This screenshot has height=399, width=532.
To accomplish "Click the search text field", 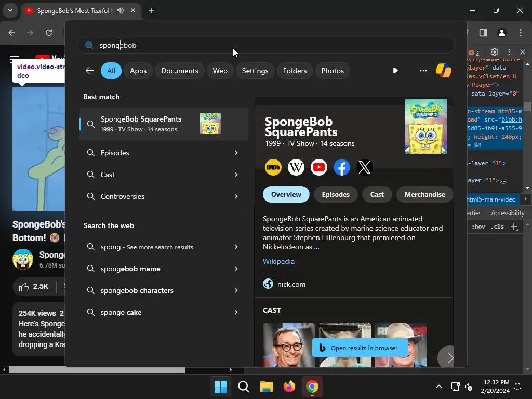I will click(x=266, y=45).
